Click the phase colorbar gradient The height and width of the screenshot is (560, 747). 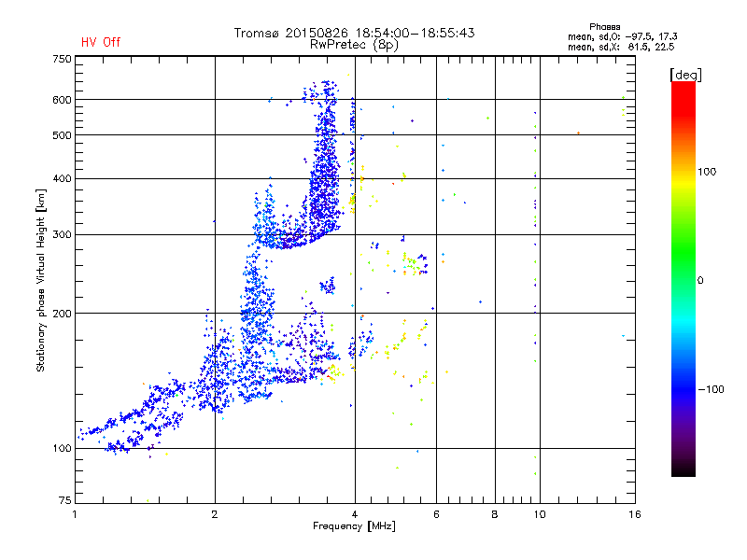point(684,278)
